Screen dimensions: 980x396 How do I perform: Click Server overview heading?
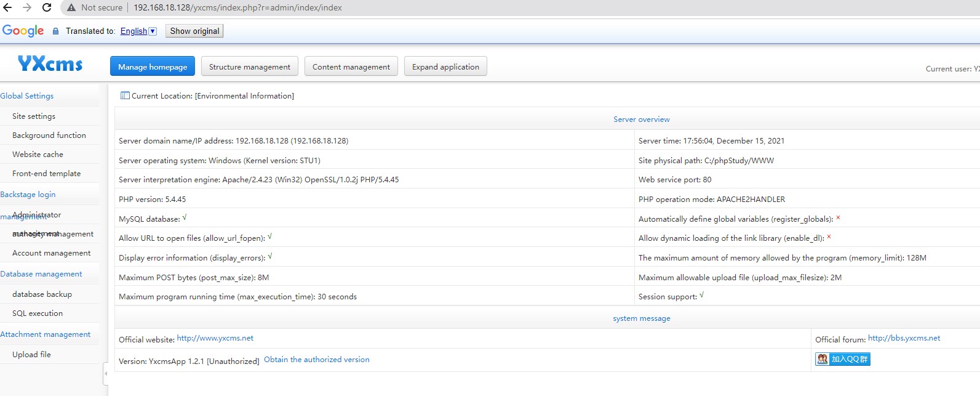pos(642,119)
